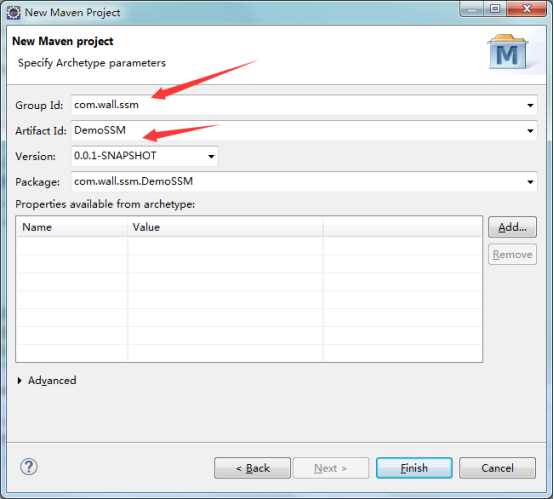Click the help question mark icon
Image resolution: width=554 pixels, height=499 pixels.
pyautogui.click(x=29, y=467)
